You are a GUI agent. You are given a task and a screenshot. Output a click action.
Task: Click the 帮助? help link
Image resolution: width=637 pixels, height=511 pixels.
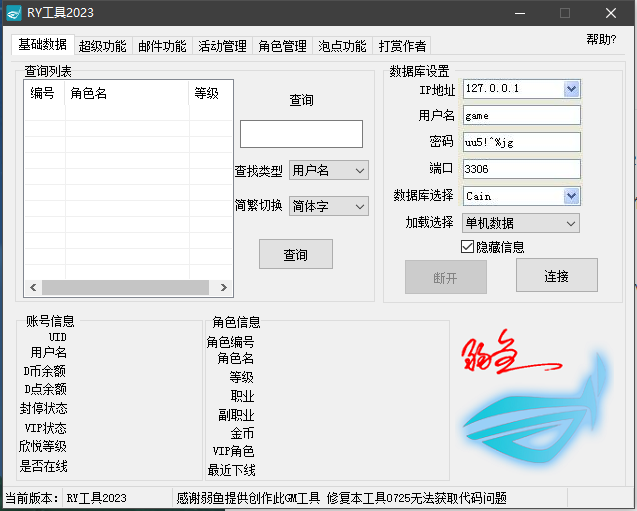pos(601,39)
